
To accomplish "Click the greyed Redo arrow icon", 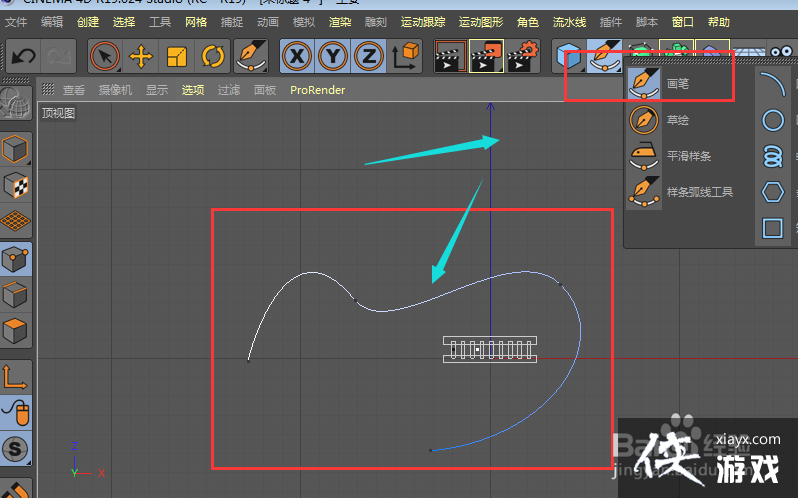I will pos(58,56).
